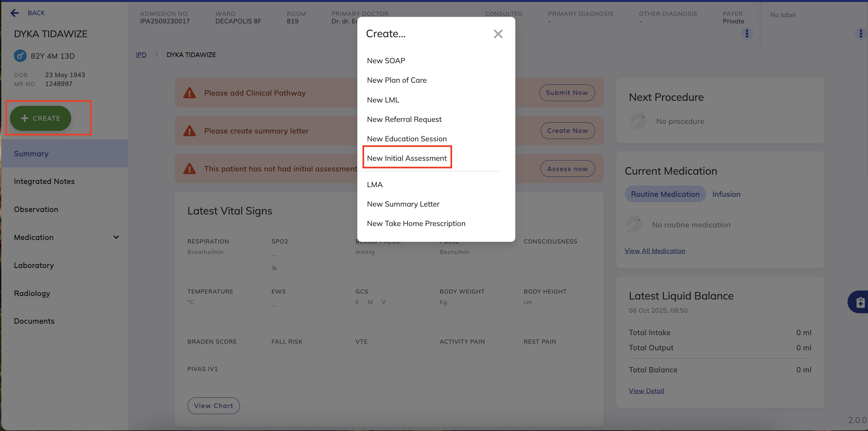868x431 pixels.
Task: Click the floating clipboard icon at right edge
Action: 860,302
